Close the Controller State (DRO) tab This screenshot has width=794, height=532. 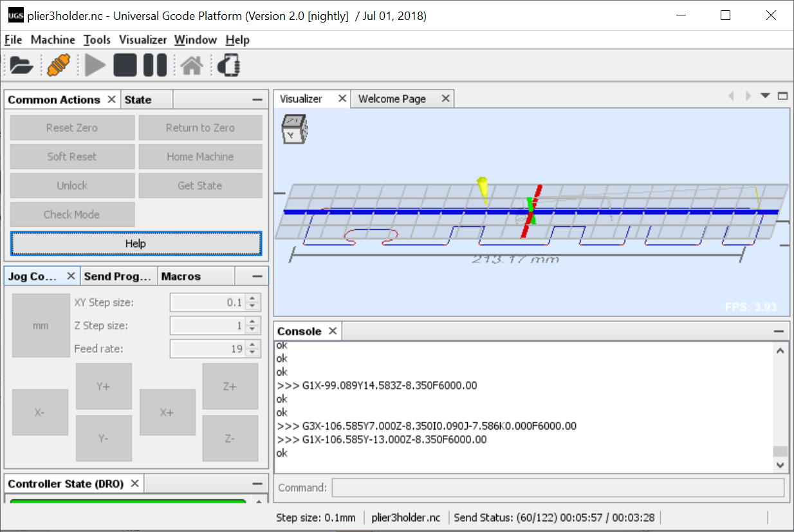pyautogui.click(x=134, y=483)
